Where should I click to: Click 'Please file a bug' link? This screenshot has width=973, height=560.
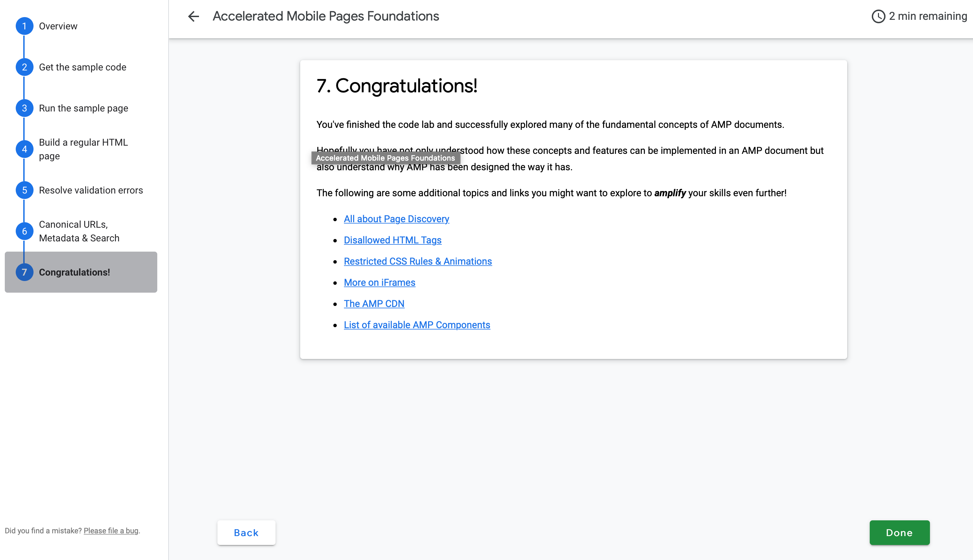click(110, 530)
